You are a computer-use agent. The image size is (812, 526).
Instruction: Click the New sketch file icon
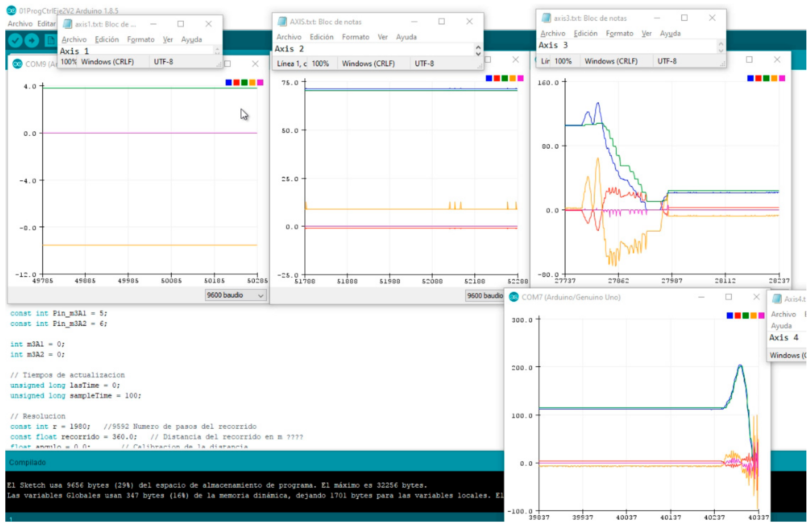pos(51,41)
